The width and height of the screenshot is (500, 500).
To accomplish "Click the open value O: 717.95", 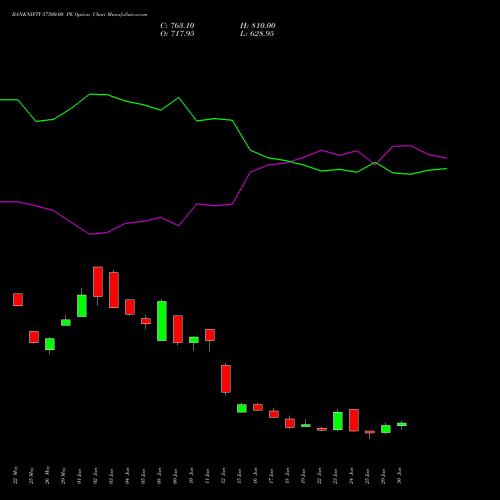I will point(177,34).
